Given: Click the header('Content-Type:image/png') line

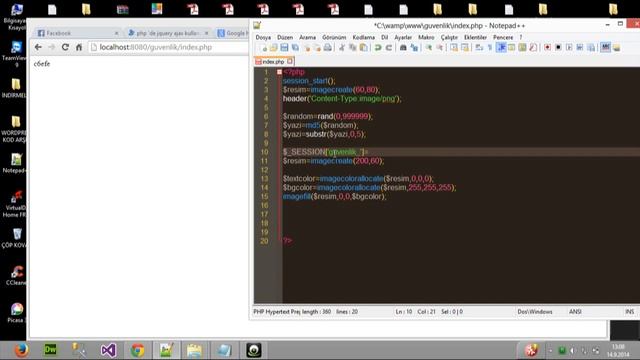Looking at the screenshot, I should coord(342,99).
